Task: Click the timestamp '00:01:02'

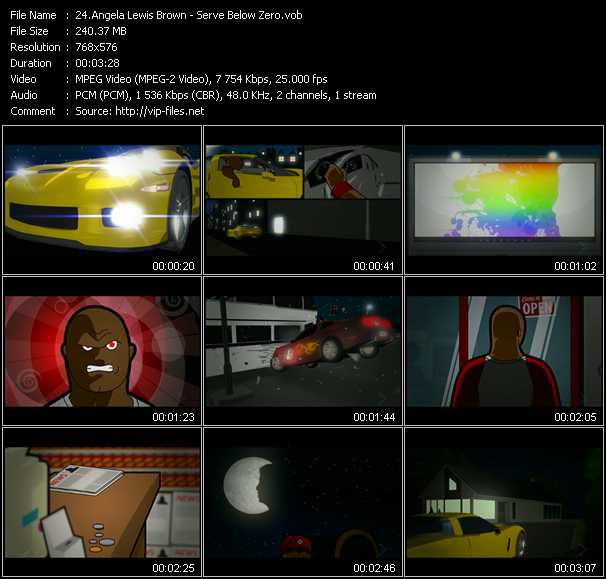Action: tap(575, 266)
